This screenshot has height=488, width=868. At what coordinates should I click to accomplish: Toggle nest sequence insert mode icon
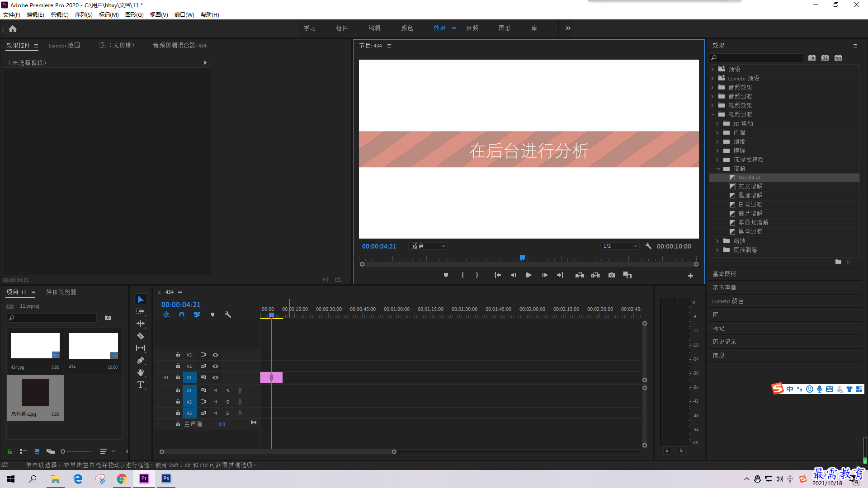pyautogui.click(x=166, y=314)
